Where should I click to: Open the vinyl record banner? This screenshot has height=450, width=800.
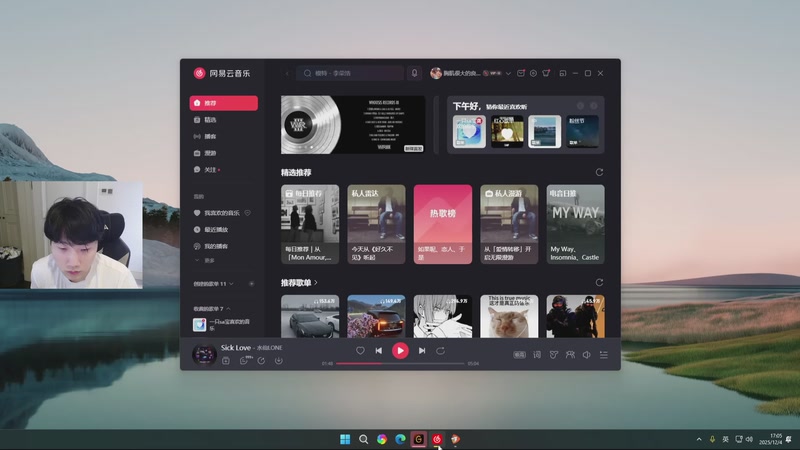353,124
